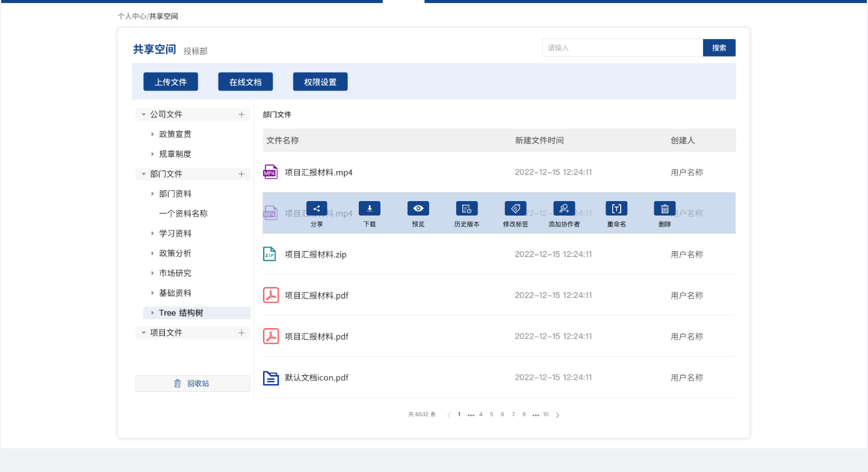Select page 1 in pagination

459,414
